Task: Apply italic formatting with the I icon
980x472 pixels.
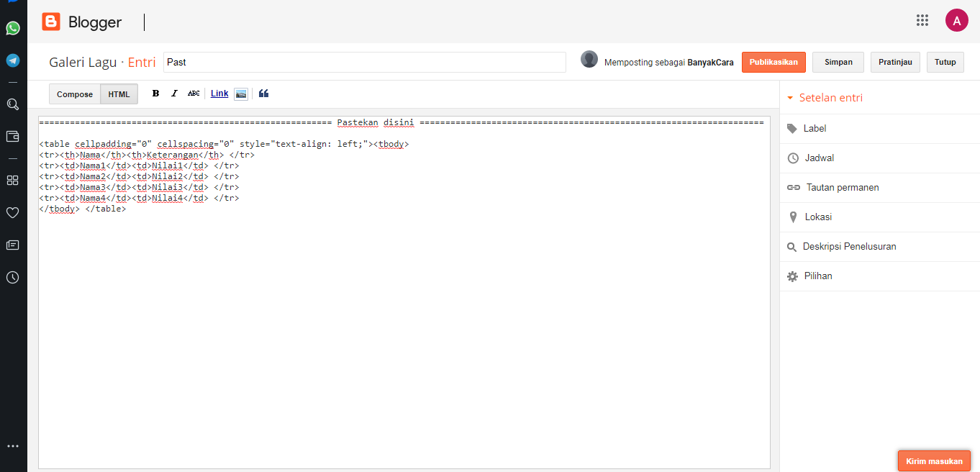Action: tap(174, 94)
